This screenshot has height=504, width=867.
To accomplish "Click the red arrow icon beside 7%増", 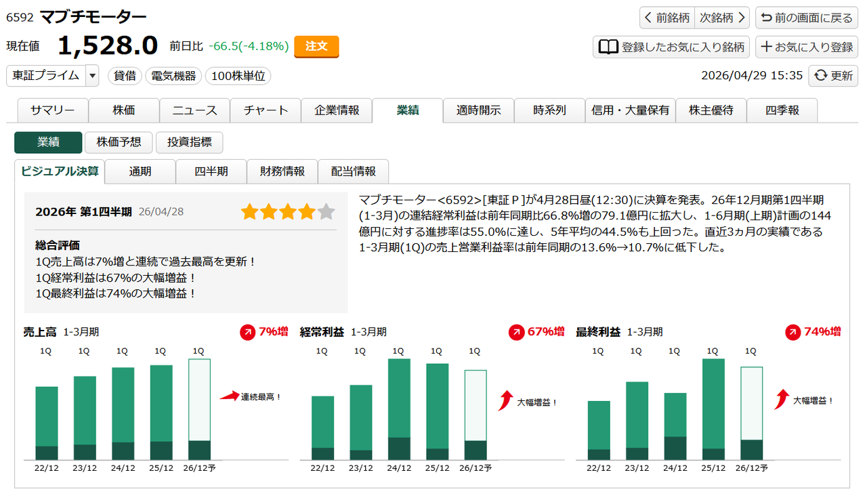I will point(247,332).
